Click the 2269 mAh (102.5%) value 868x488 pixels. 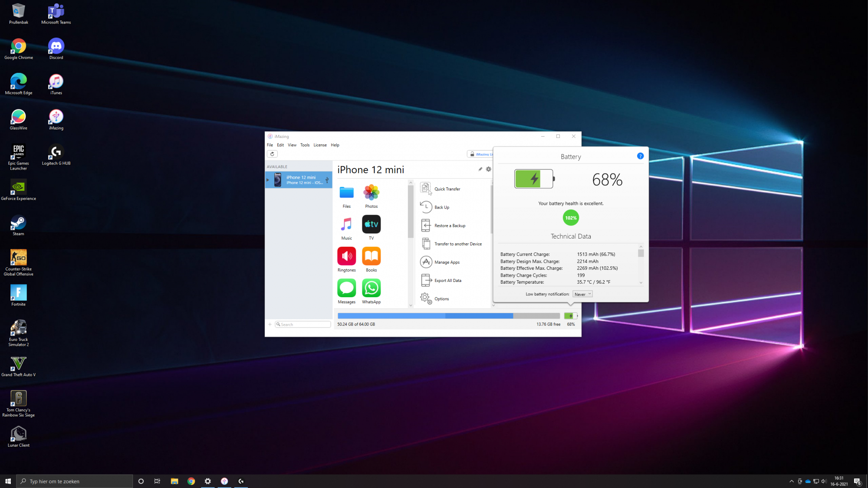pyautogui.click(x=597, y=268)
